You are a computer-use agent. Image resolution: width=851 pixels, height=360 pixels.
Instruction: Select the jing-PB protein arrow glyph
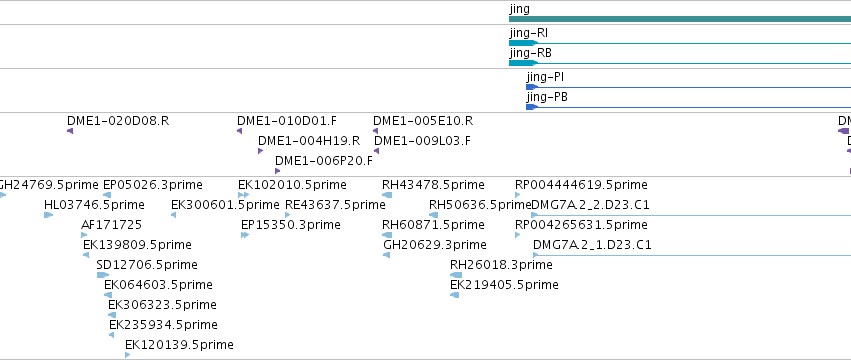click(x=532, y=107)
